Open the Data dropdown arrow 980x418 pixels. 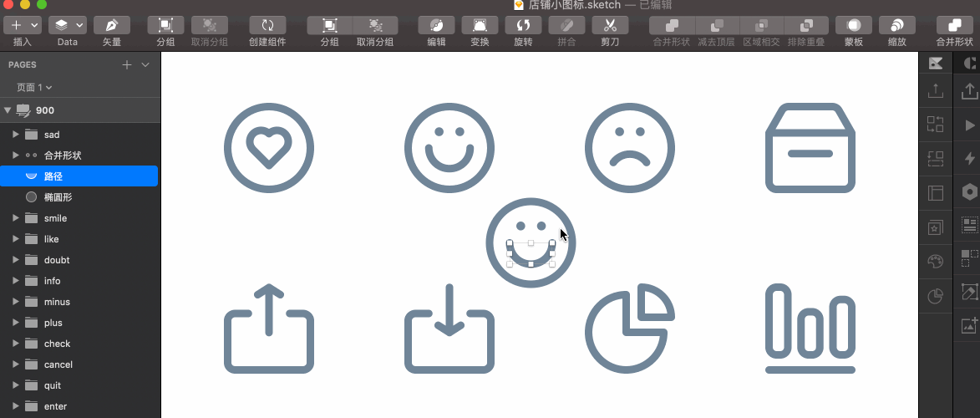(79, 25)
